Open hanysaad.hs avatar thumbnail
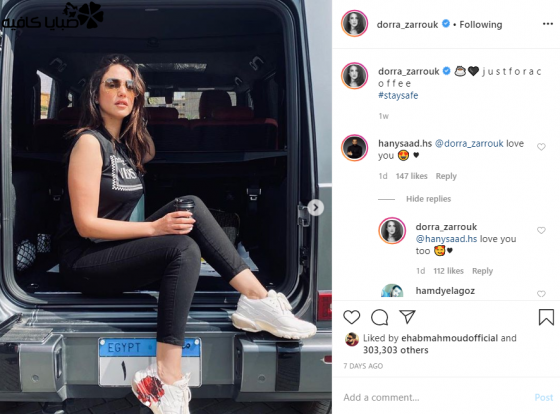 (x=354, y=148)
